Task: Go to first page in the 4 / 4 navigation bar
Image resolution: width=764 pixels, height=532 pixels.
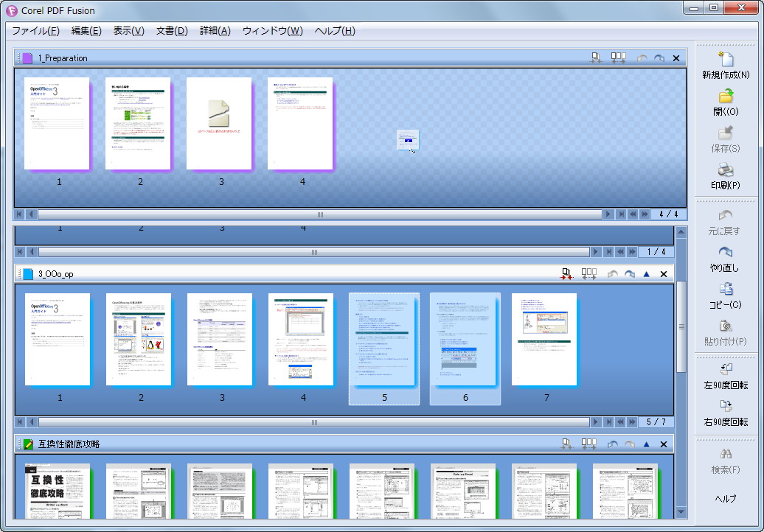Action: coord(19,214)
